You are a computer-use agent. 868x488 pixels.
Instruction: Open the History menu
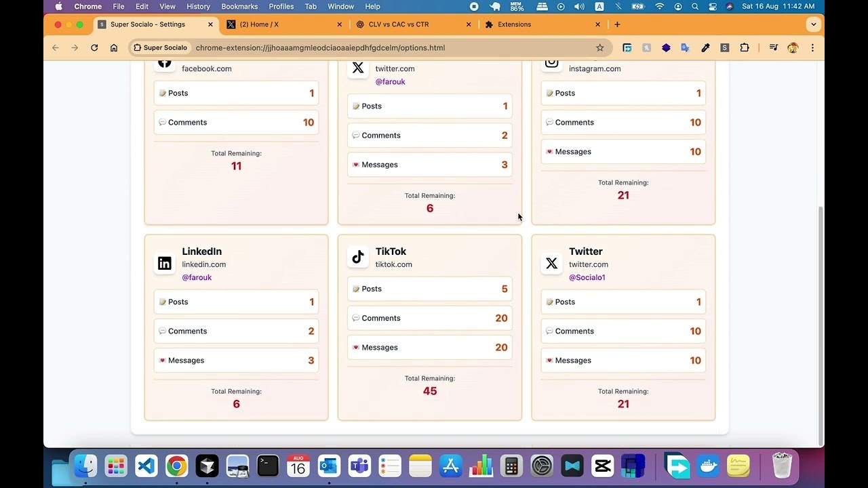pyautogui.click(x=198, y=6)
